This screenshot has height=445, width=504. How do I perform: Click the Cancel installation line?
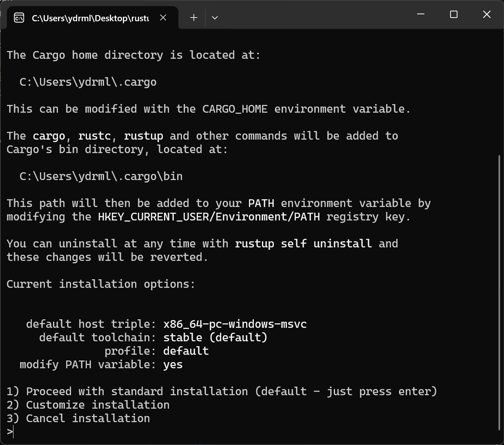pyautogui.click(x=78, y=418)
